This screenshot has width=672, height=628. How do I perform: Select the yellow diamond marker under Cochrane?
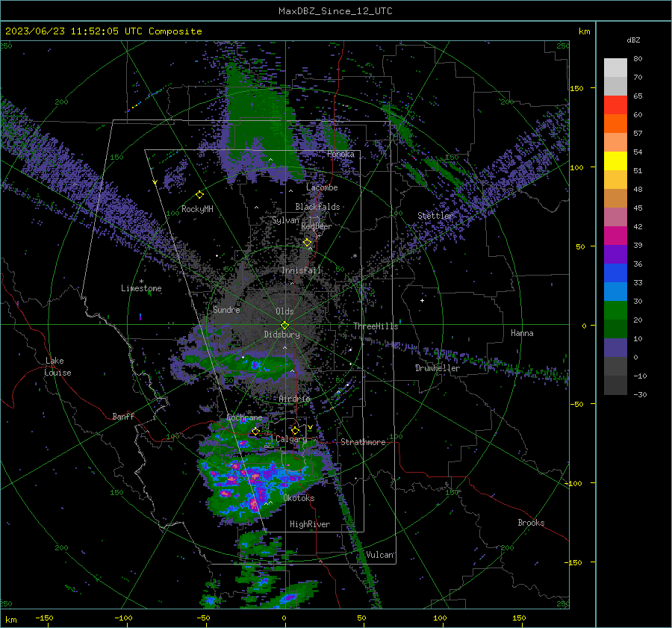[255, 431]
